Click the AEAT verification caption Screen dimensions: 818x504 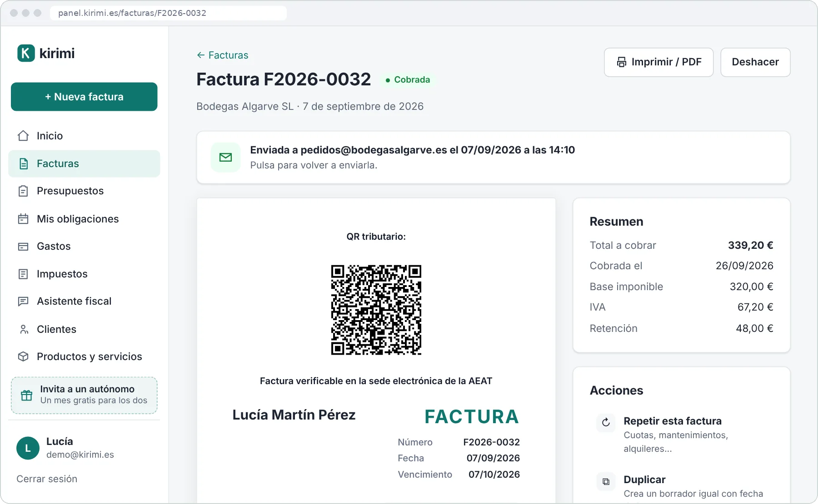[x=376, y=381]
